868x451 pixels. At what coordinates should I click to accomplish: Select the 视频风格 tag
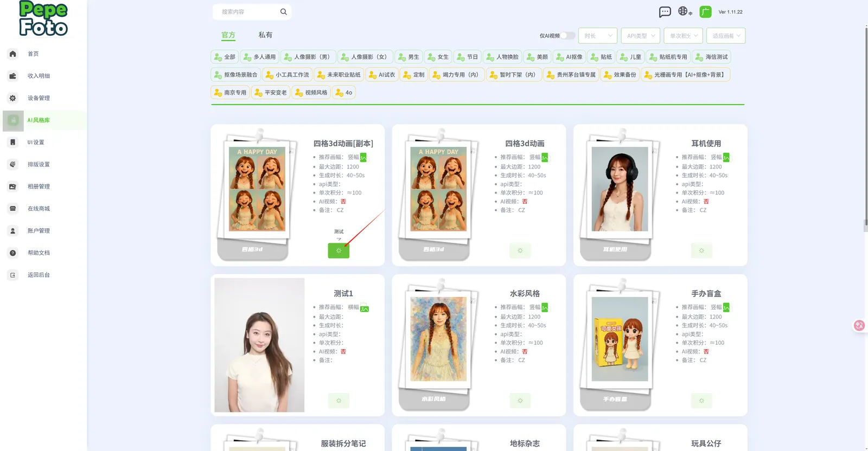coord(311,93)
